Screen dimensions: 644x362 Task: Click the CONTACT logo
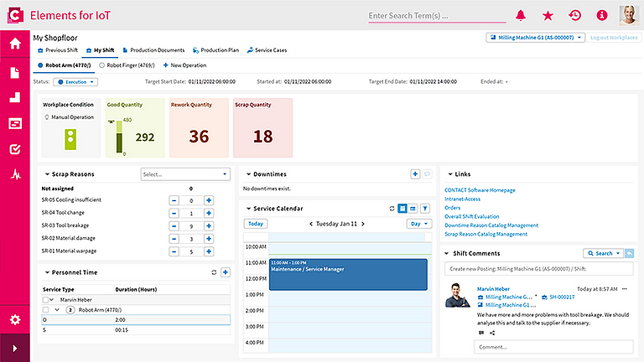point(15,15)
